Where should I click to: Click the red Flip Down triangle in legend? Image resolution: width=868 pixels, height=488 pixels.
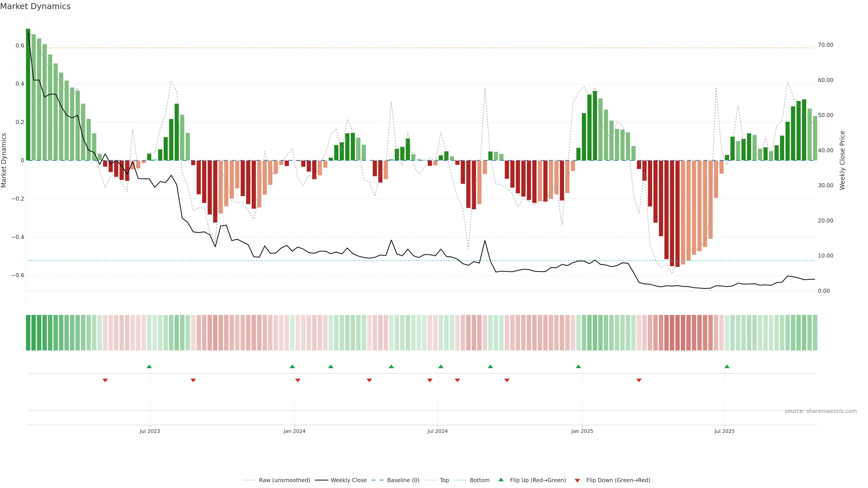(577, 481)
